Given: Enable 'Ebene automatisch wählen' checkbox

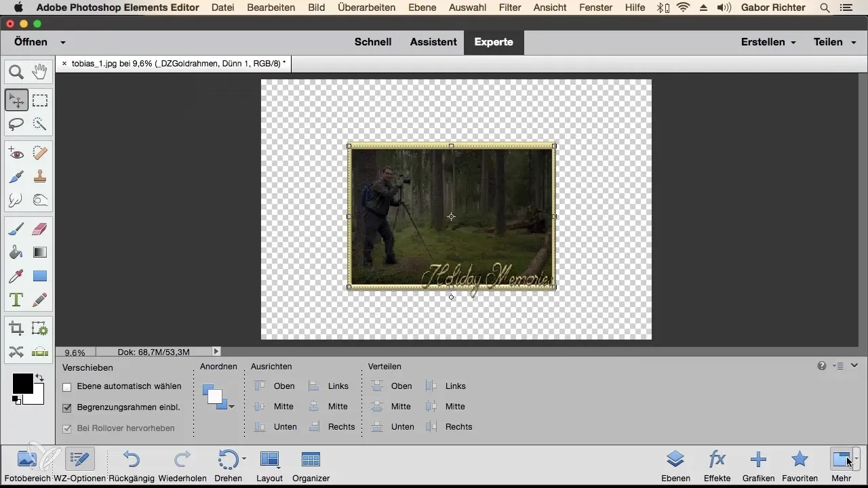Looking at the screenshot, I should click(x=66, y=386).
